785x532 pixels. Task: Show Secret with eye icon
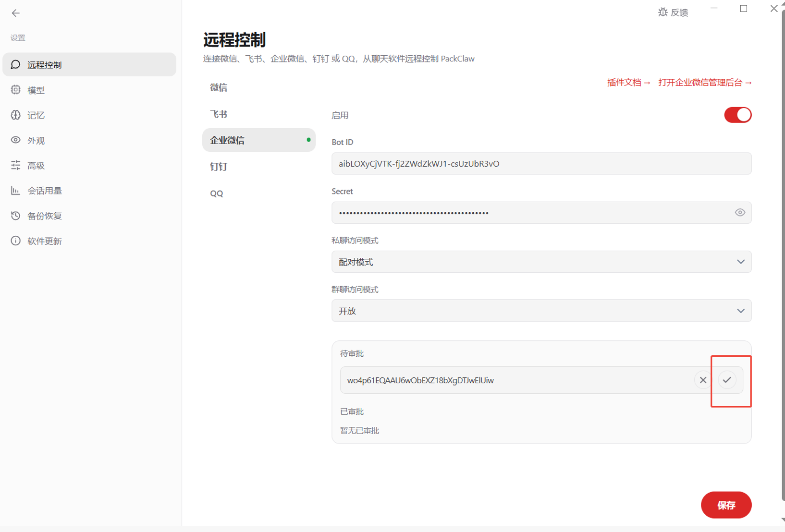coord(740,212)
